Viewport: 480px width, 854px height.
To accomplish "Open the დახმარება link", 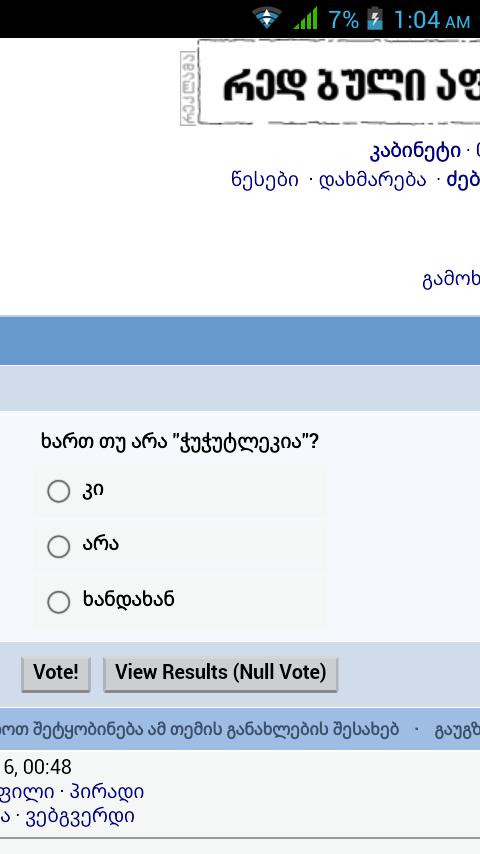I will (x=373, y=179).
